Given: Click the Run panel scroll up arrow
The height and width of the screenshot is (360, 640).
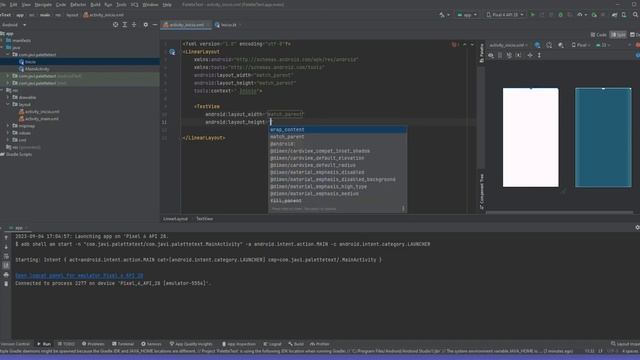Looking at the screenshot, I should pyautogui.click(x=6, y=238).
